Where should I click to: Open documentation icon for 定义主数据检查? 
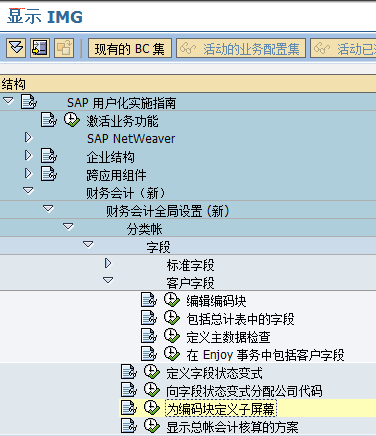[149, 336]
